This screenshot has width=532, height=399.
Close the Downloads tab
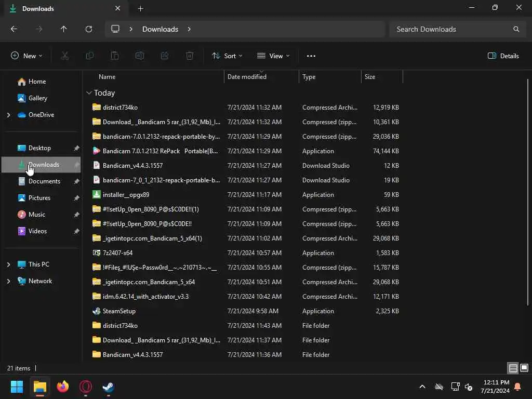[x=118, y=8]
